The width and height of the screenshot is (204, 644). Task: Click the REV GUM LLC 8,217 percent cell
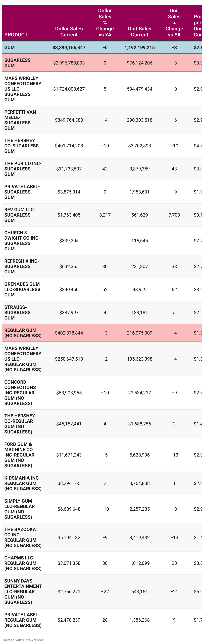tap(105, 215)
